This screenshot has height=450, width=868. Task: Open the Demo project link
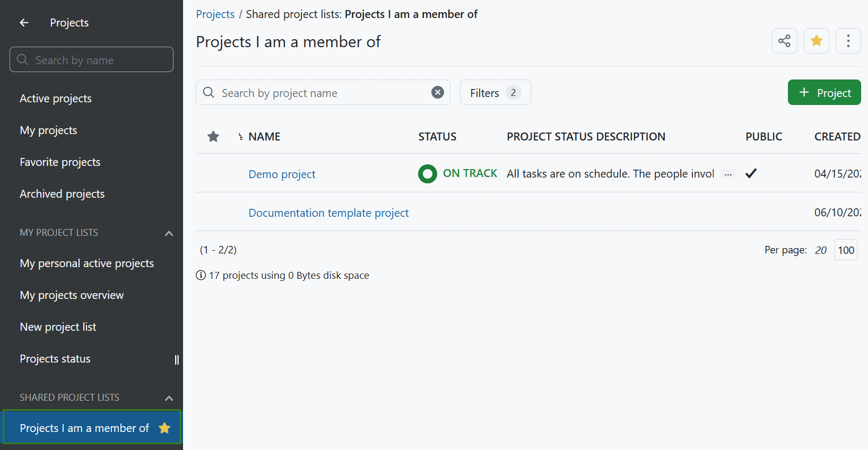tap(282, 174)
